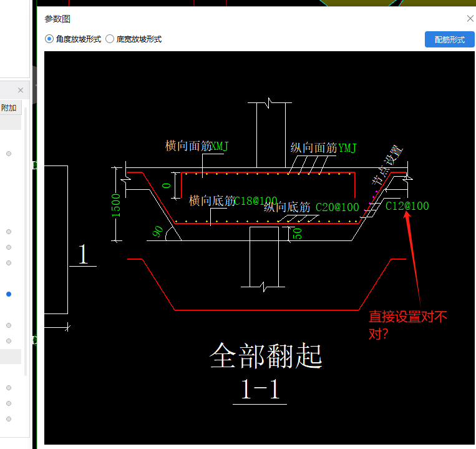Edit the 1500 depth dimension value
Screen dimensions: 476x449
click(116, 205)
